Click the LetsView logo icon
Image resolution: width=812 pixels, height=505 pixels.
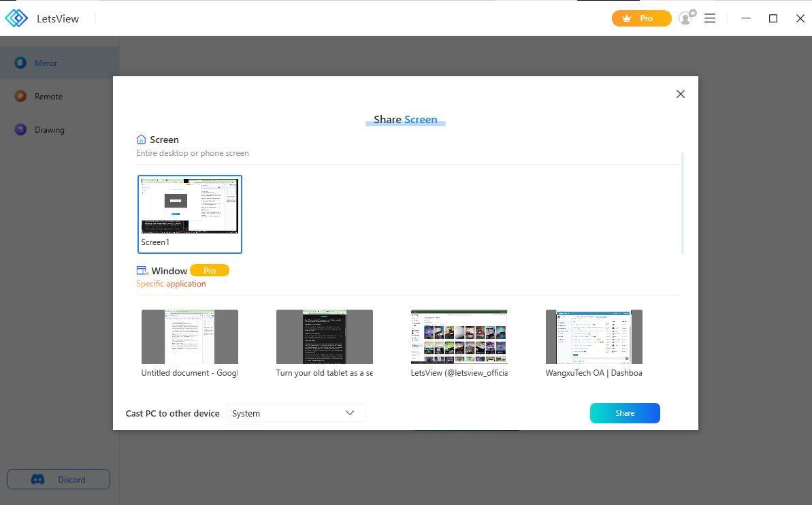tap(16, 18)
